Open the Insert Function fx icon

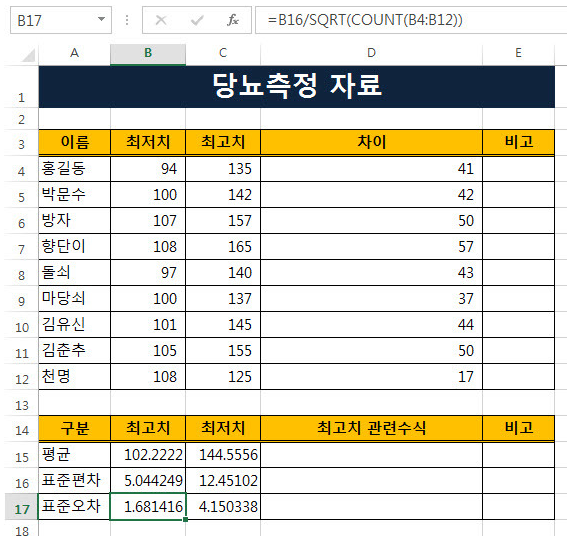click(x=233, y=20)
